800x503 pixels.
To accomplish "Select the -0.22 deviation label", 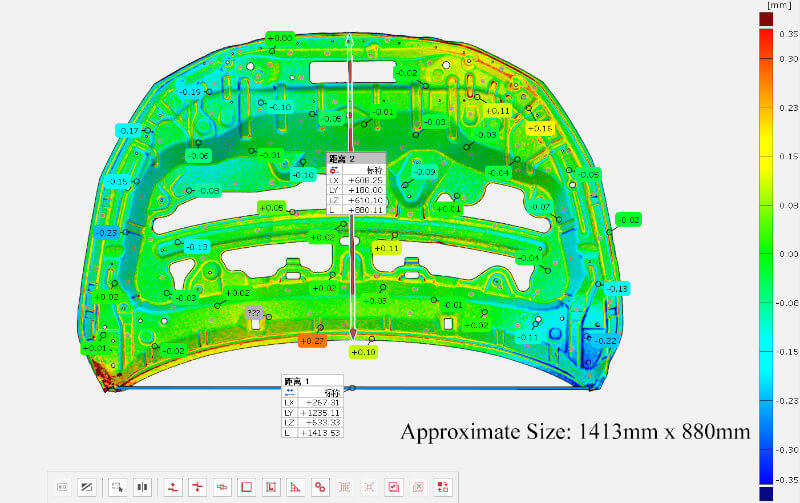I will tap(606, 341).
